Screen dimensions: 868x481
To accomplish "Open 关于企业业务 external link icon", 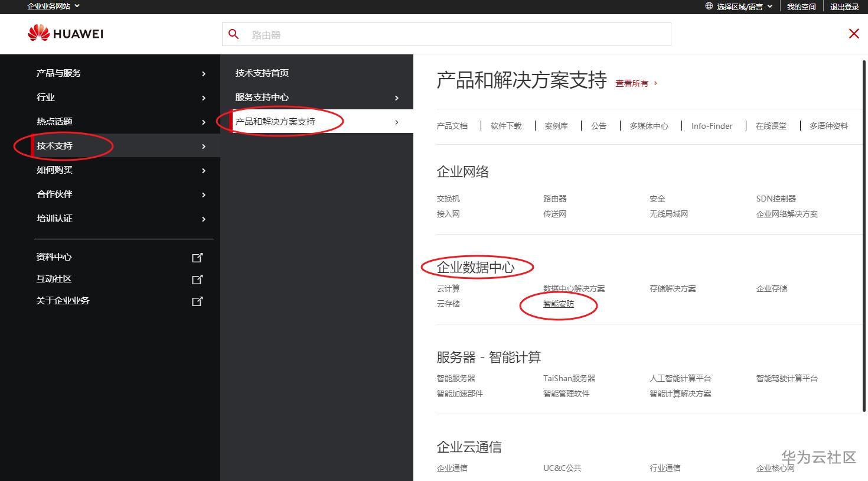I will pos(198,301).
